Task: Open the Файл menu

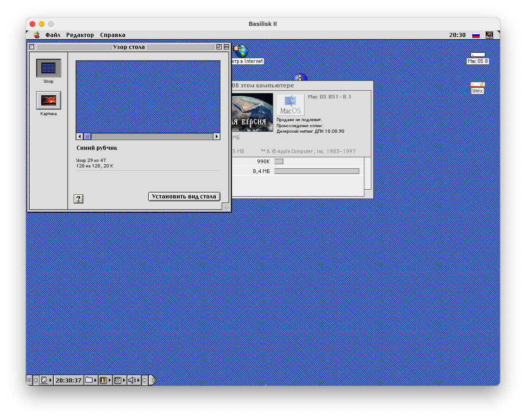Action: pyautogui.click(x=53, y=35)
